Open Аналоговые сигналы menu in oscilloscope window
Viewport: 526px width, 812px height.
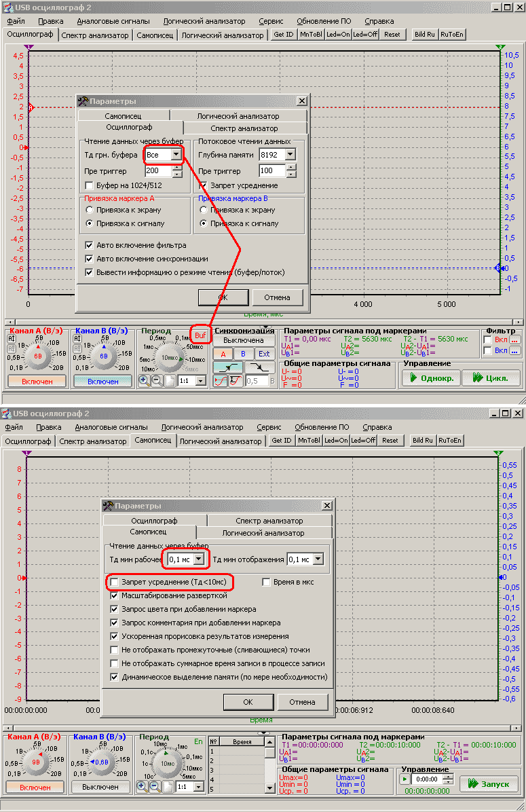[x=113, y=21]
